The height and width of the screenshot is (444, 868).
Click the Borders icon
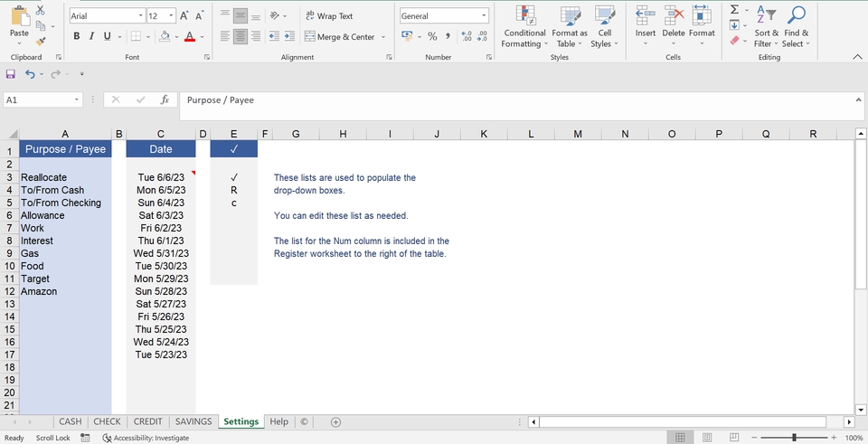click(x=136, y=36)
